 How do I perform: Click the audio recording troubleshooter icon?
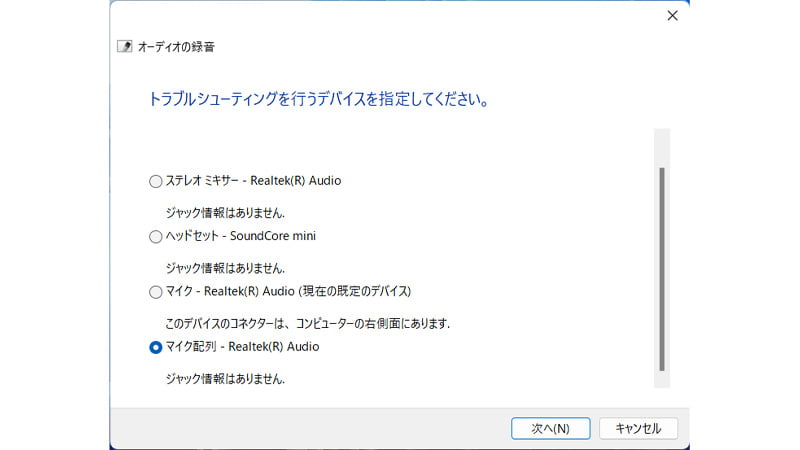[124, 46]
